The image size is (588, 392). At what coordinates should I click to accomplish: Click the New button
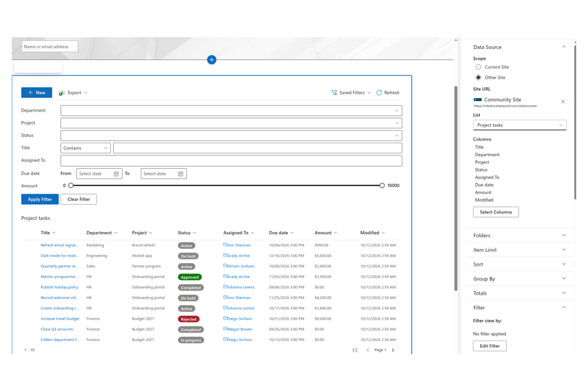37,93
